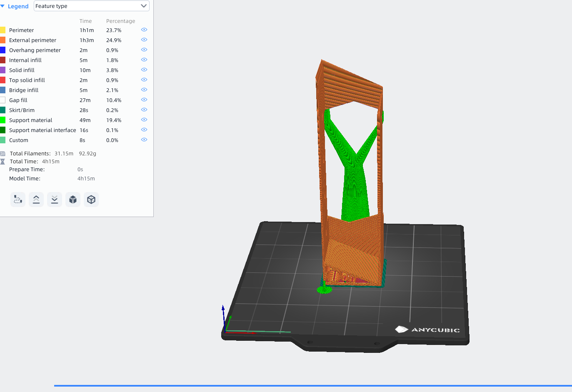Image resolution: width=572 pixels, height=392 pixels.
Task: Click the Percentage column header
Action: coord(121,21)
